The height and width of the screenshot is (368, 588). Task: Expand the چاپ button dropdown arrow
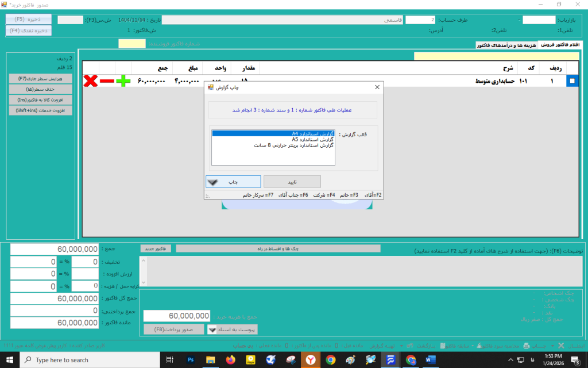point(212,182)
